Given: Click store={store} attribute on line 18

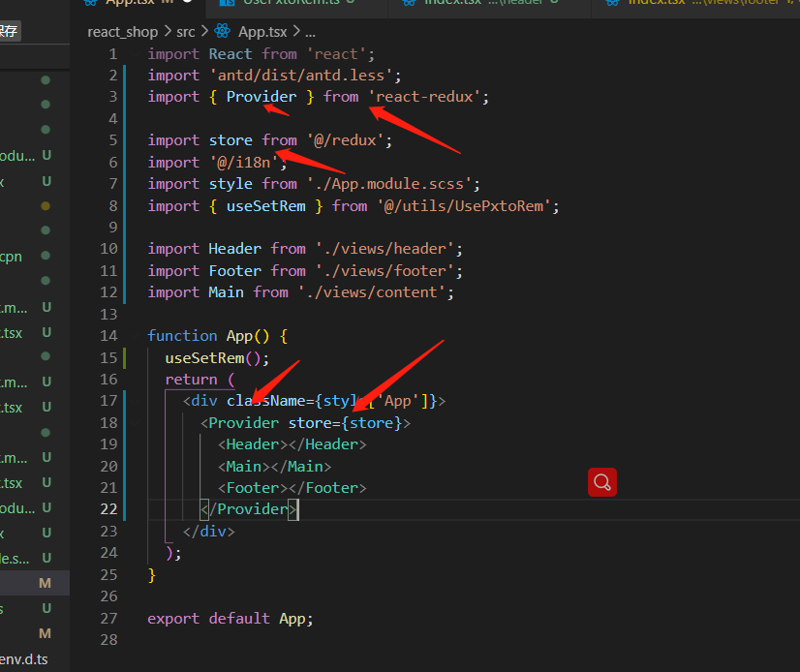Looking at the screenshot, I should click(x=346, y=423).
